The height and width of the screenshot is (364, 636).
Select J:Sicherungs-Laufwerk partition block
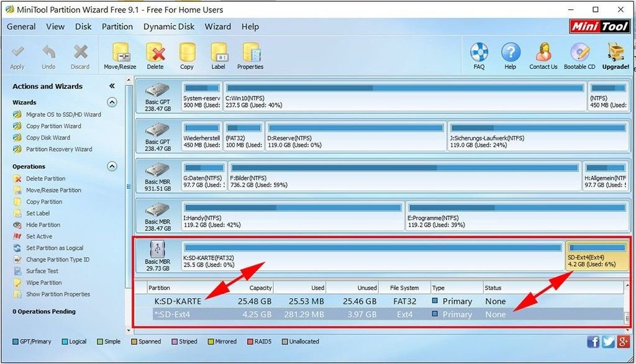(x=538, y=136)
